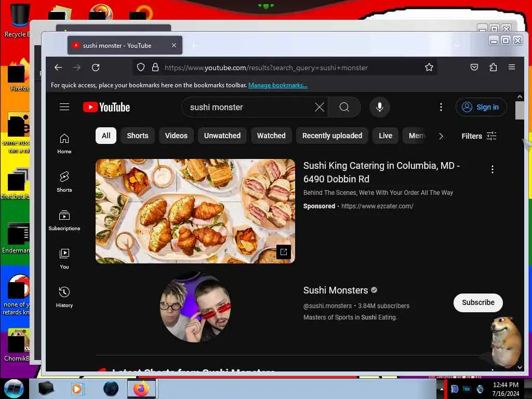Image resolution: width=532 pixels, height=399 pixels.
Task: Select the Shorts filter chip
Action: coord(137,136)
